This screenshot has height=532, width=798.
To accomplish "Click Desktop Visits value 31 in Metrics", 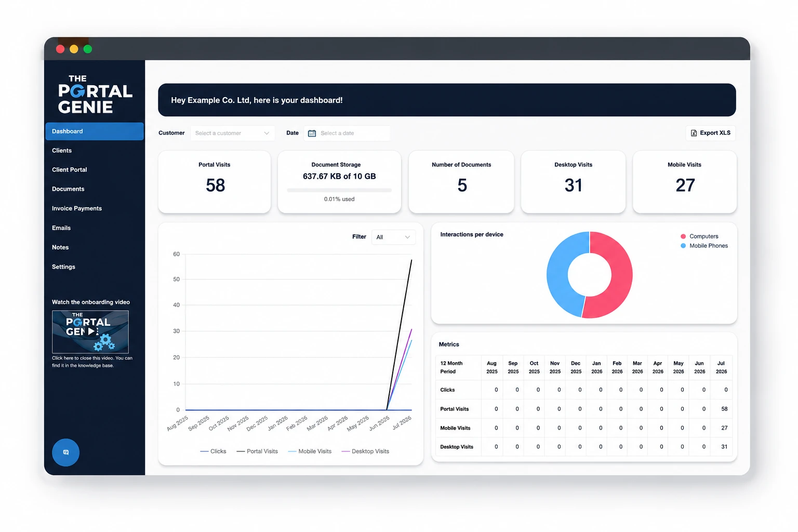I will [x=724, y=447].
